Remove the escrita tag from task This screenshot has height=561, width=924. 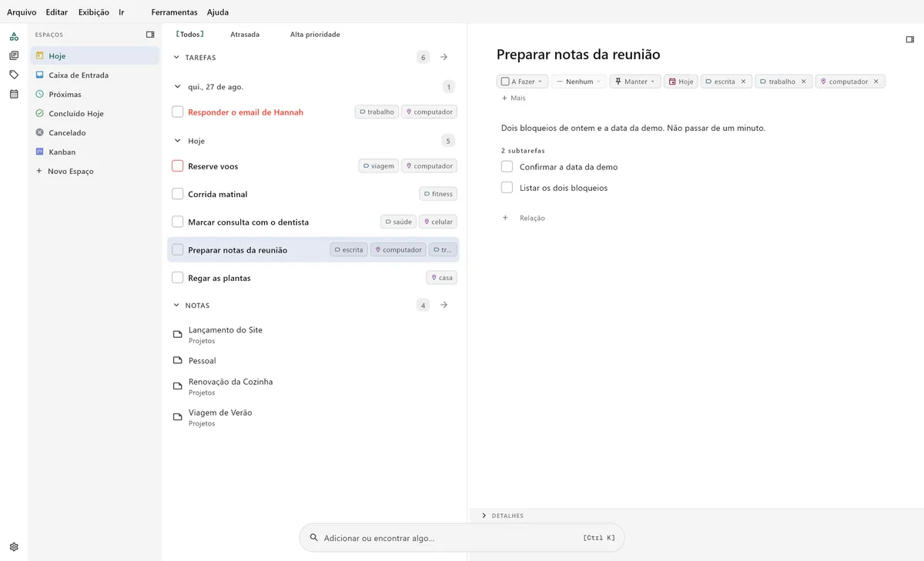(x=743, y=82)
